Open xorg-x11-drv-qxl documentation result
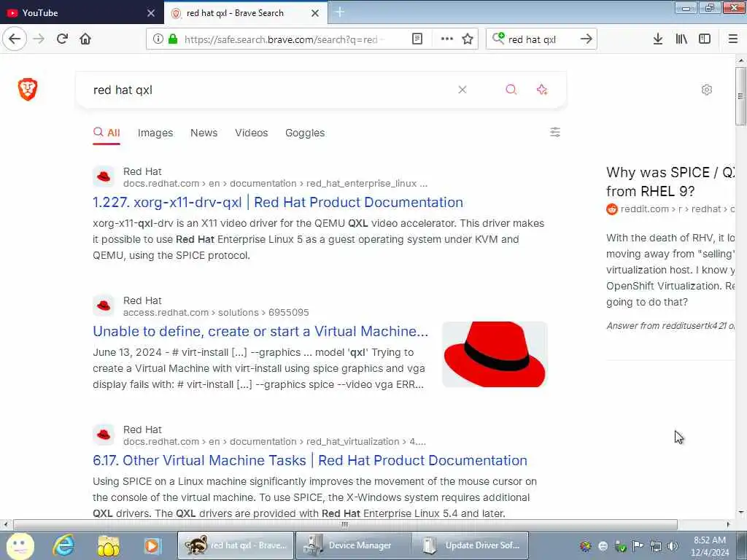747x560 pixels. [278, 202]
